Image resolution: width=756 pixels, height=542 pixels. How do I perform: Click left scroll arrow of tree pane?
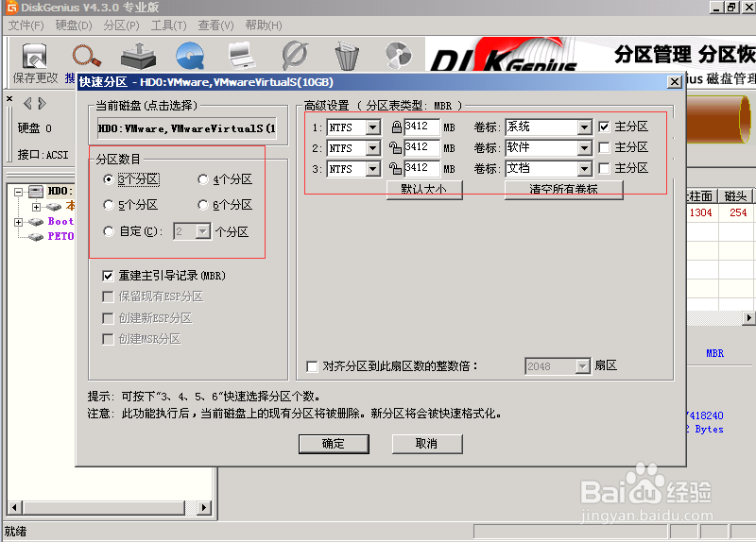14,507
